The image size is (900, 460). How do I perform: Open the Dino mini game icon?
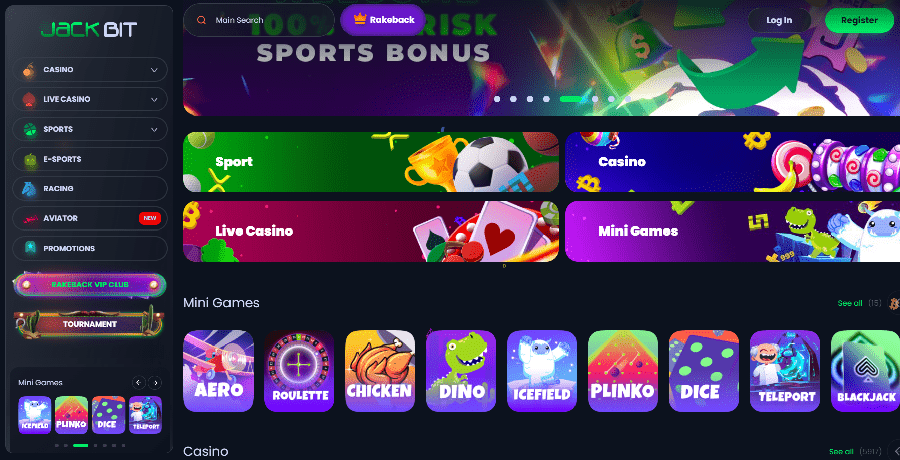461,371
